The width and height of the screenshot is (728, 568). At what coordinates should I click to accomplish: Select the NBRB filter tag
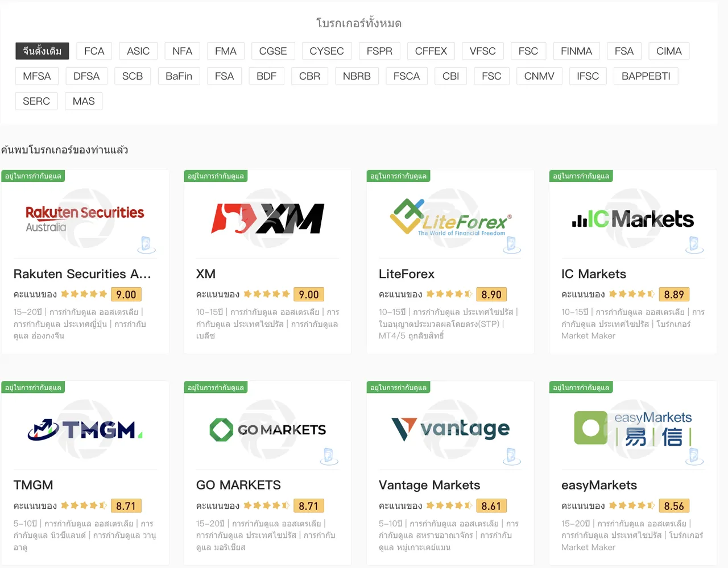point(357,76)
